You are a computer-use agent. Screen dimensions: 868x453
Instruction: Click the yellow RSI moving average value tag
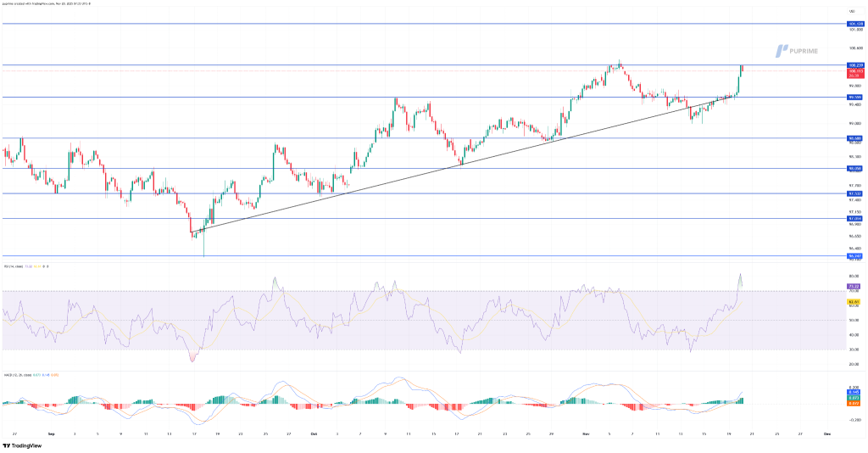click(x=855, y=301)
